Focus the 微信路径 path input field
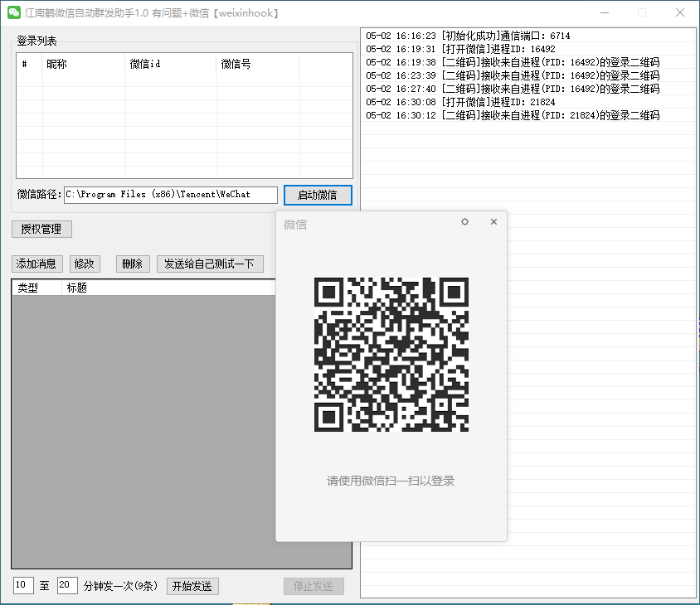The height and width of the screenshot is (605, 700). point(171,195)
